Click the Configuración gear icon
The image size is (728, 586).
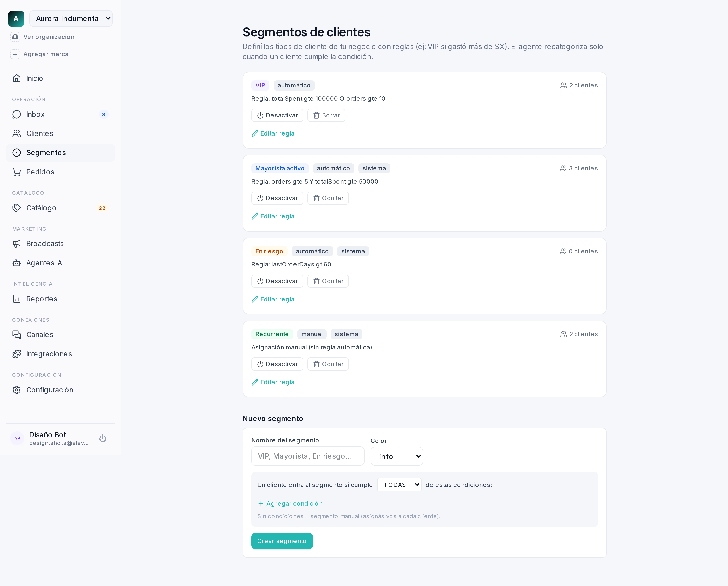coord(16,390)
